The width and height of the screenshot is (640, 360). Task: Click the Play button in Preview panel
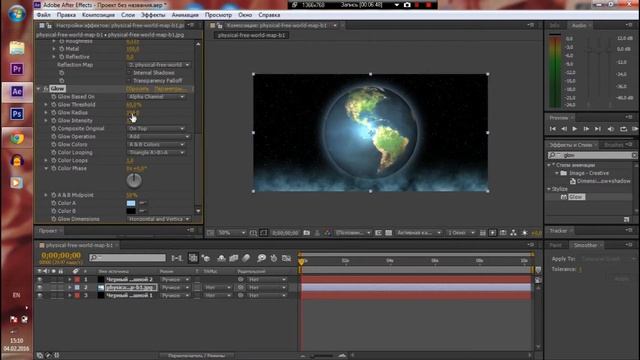click(575, 129)
